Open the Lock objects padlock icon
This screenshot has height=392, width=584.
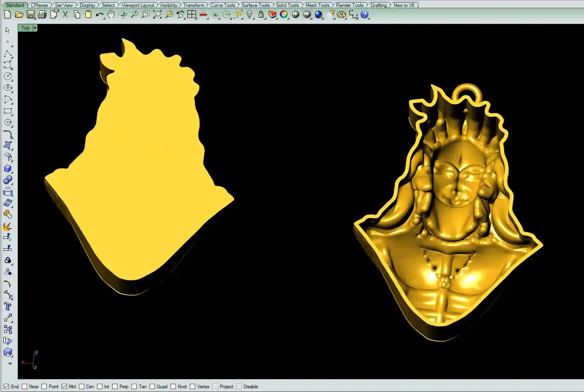(261, 15)
